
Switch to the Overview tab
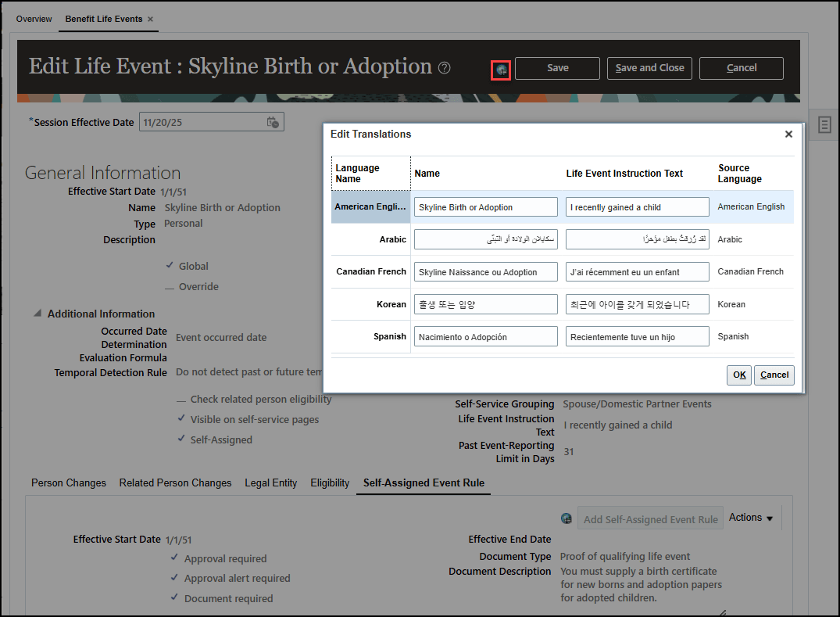pyautogui.click(x=34, y=18)
